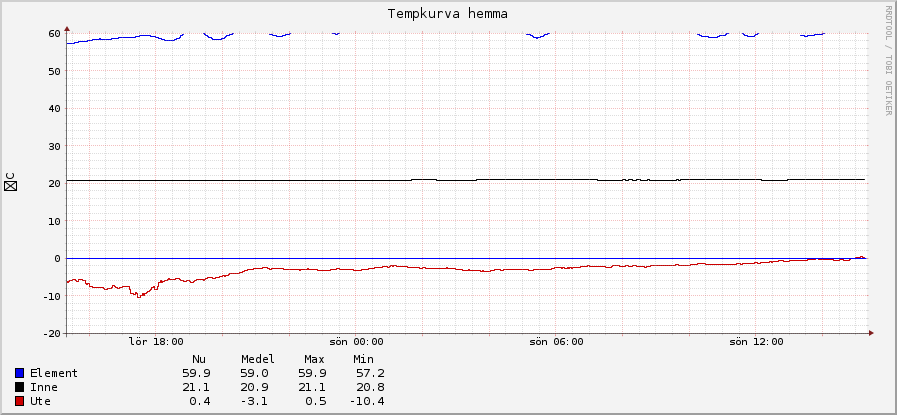Viewport: 897px width, 415px height.
Task: Click the 60 label on the y-axis
Action: (x=54, y=33)
